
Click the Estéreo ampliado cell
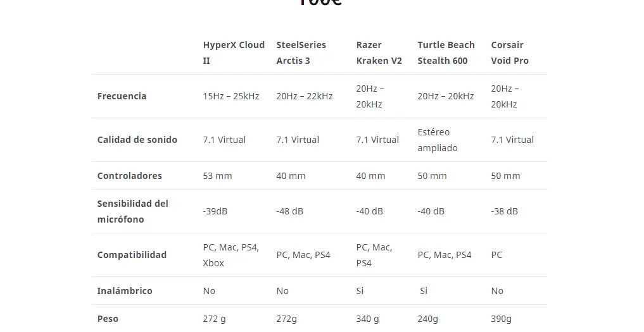438,140
